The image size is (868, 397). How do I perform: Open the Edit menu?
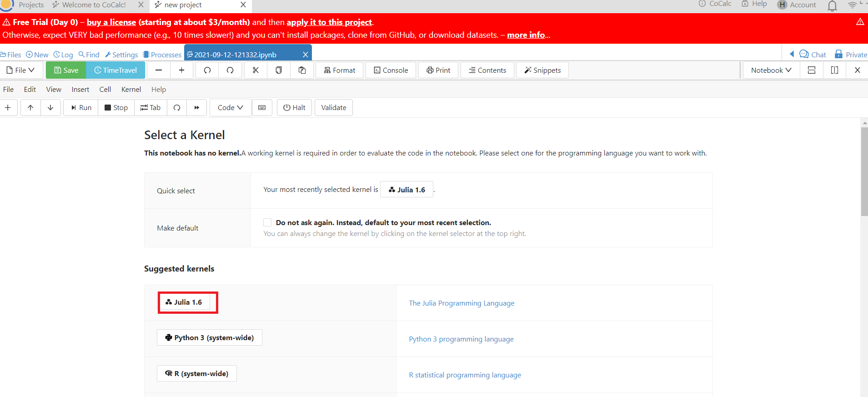30,89
